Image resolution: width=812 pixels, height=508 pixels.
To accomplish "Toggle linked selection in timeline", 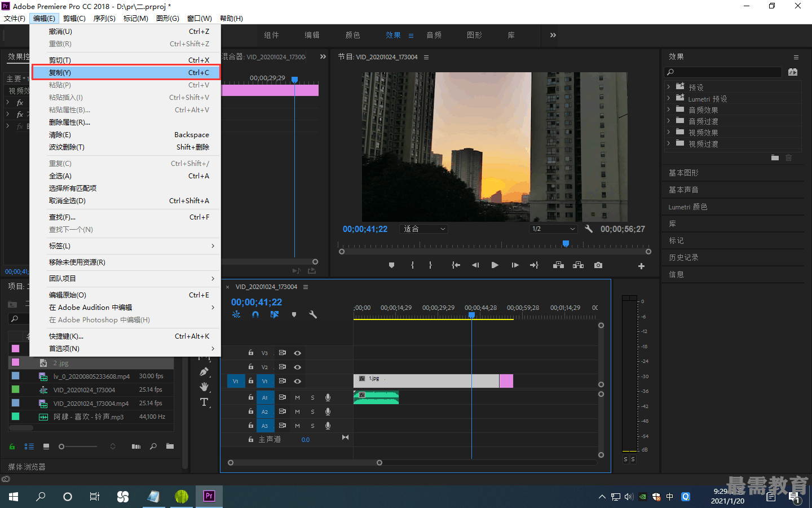I will pyautogui.click(x=275, y=314).
